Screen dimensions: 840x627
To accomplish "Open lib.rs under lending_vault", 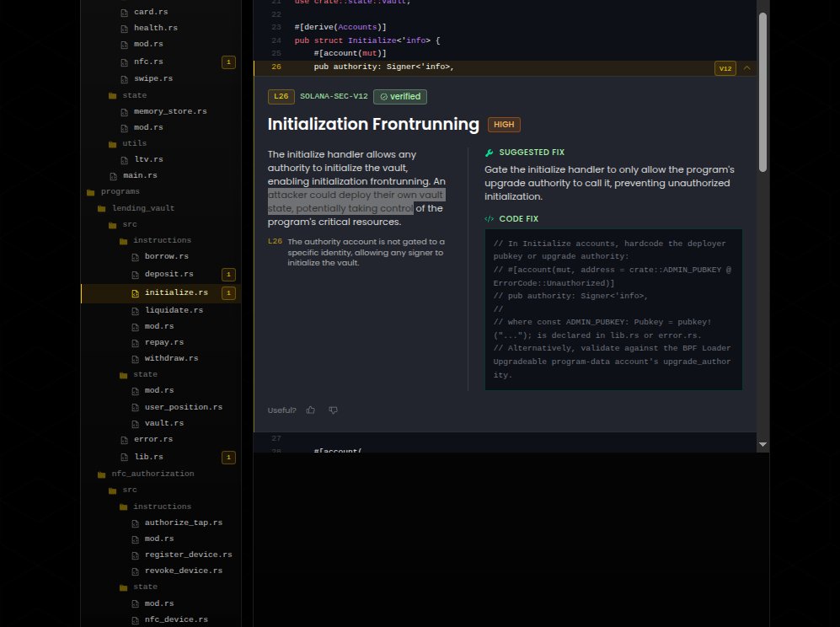I will [x=148, y=457].
